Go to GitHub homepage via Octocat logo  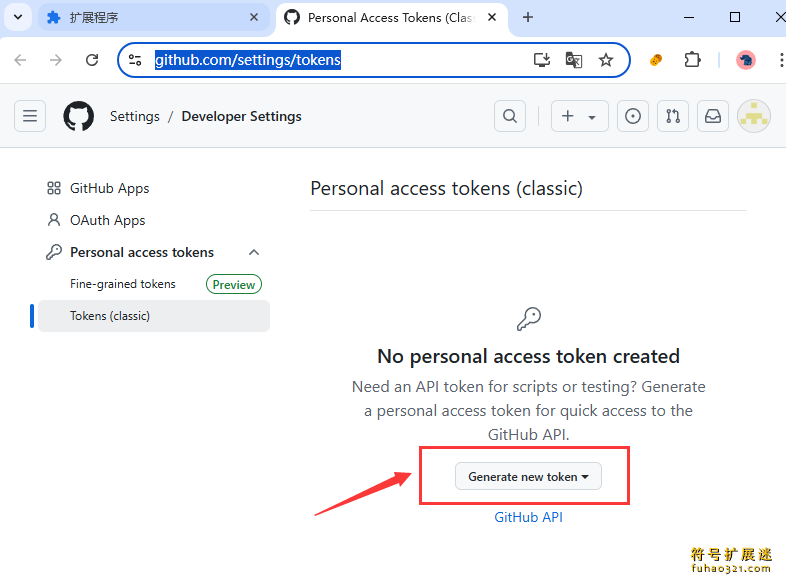(x=79, y=116)
